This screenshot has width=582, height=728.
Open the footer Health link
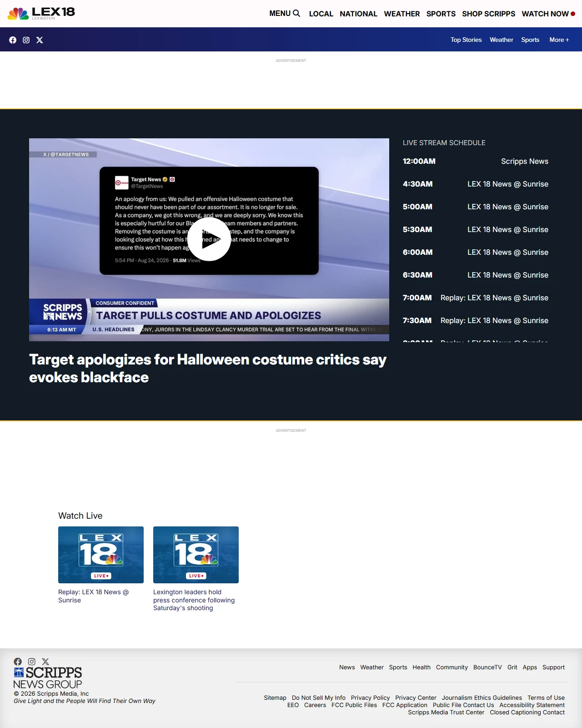coord(421,667)
